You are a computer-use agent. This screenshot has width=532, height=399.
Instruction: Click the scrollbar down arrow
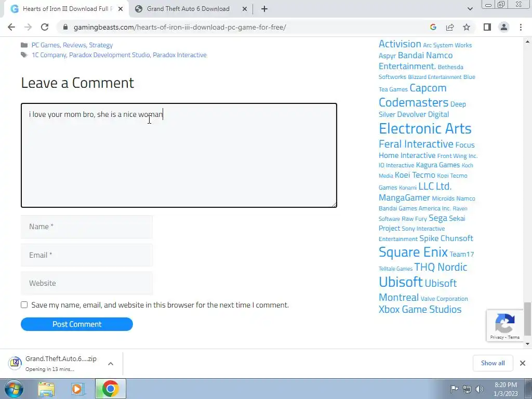tap(527, 344)
